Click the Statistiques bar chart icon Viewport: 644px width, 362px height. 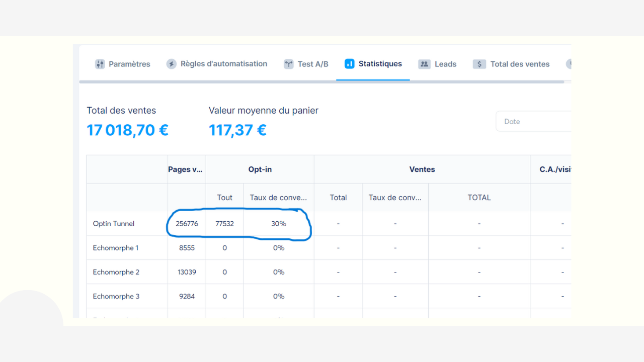(349, 64)
